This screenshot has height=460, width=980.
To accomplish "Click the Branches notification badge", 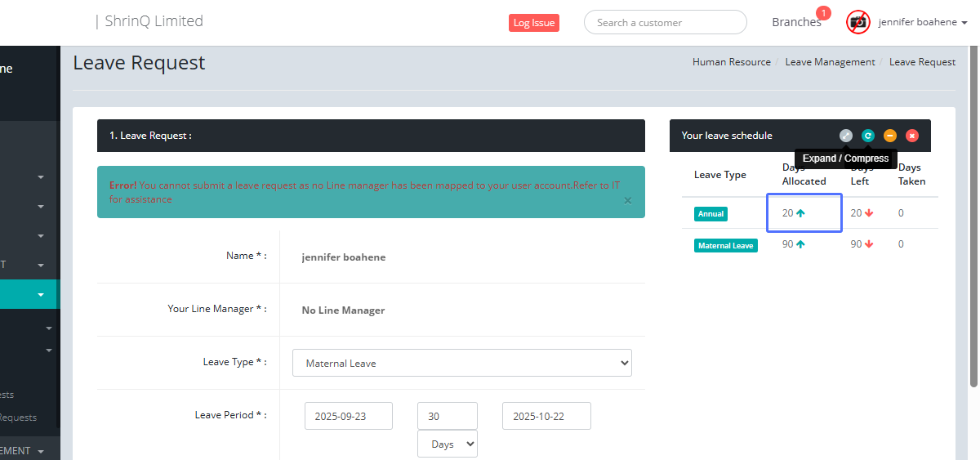I will coord(823,13).
